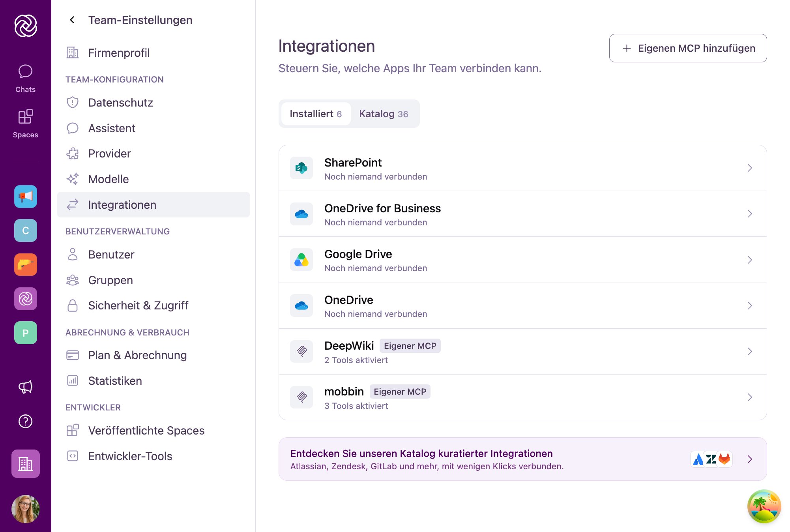Click the app logo at top left
The height and width of the screenshot is (532, 790).
point(26,26)
